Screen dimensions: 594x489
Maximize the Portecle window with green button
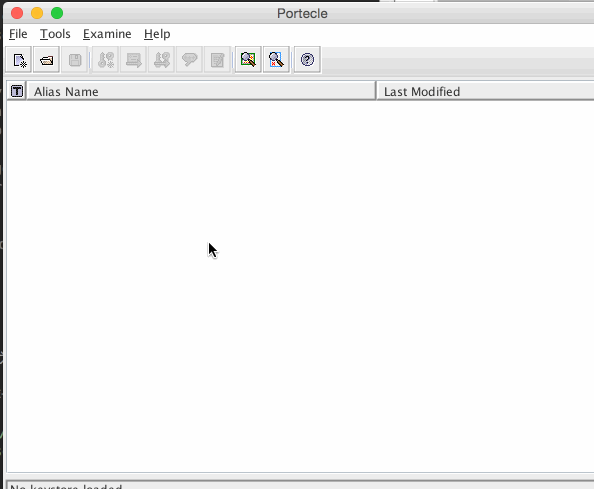click(x=57, y=13)
